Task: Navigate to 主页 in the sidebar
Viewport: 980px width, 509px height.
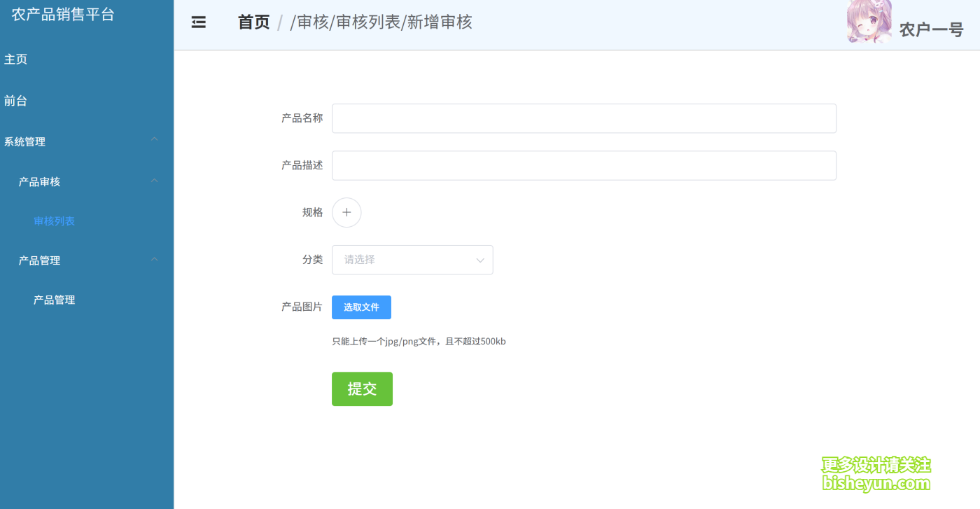Action: coord(16,60)
